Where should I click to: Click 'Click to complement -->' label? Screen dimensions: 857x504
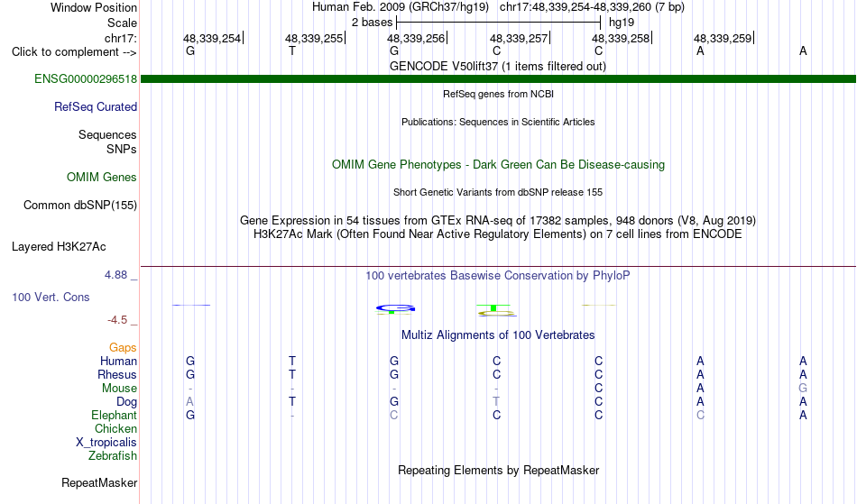(74, 52)
